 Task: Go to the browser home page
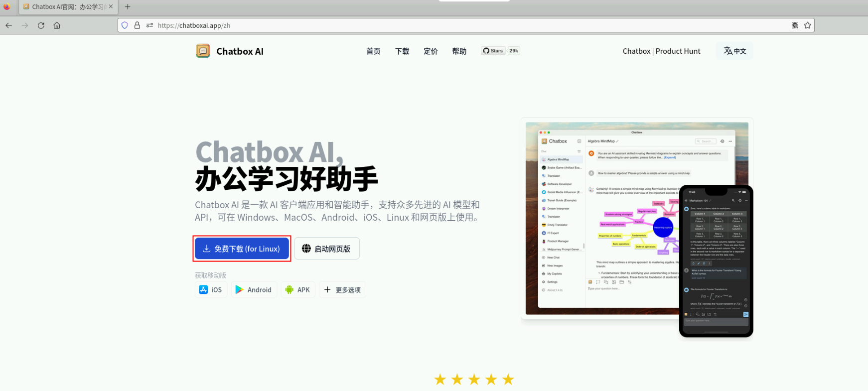(x=57, y=25)
